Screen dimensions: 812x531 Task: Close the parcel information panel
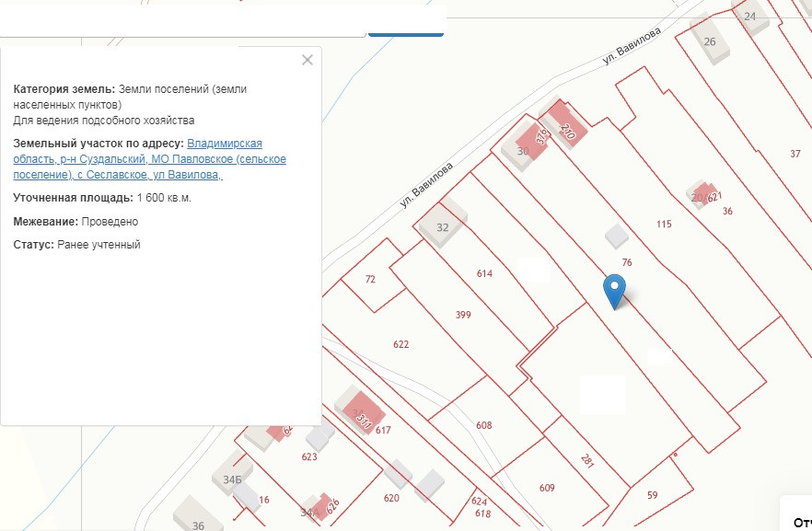(307, 60)
